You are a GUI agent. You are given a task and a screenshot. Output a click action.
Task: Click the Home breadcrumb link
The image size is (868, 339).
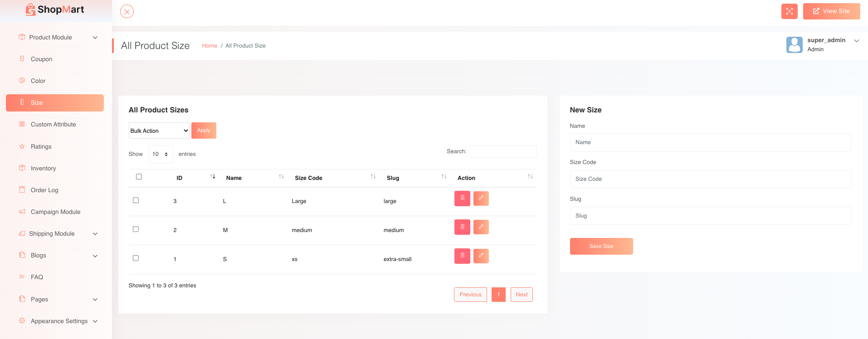click(x=210, y=46)
